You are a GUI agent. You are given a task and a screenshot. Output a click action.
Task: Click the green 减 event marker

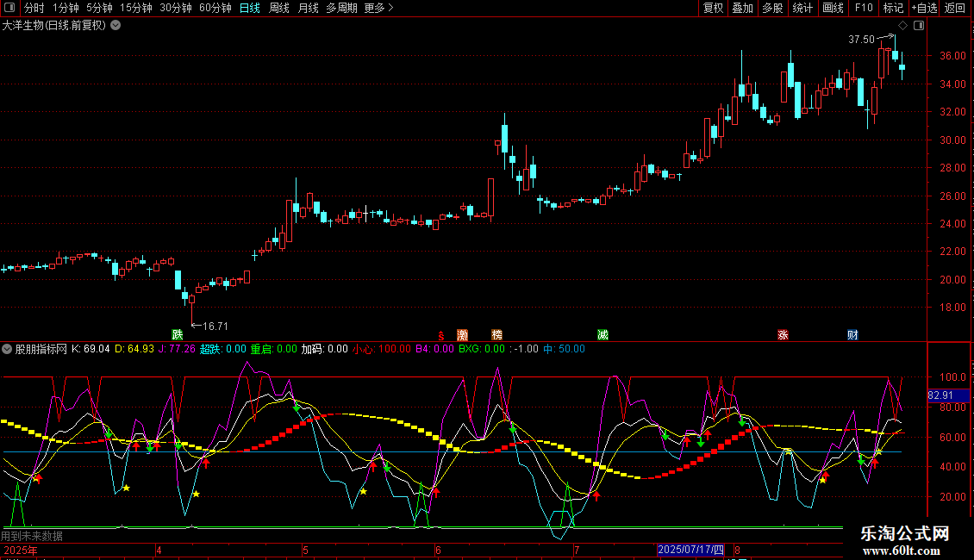click(603, 334)
